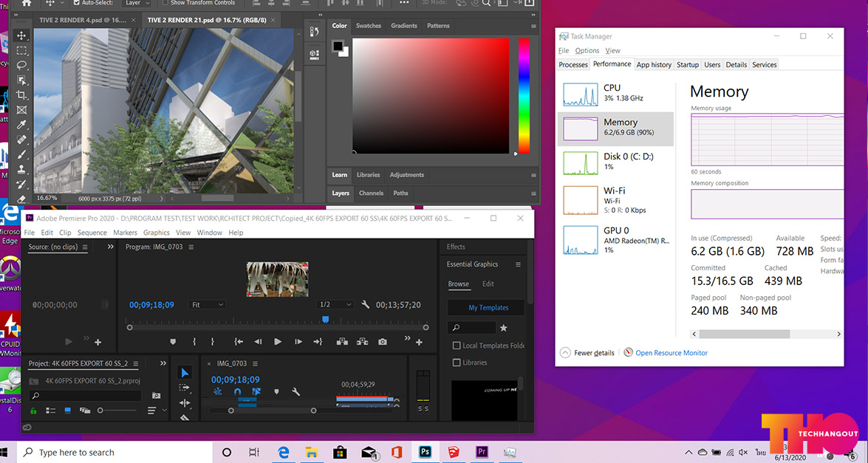The width and height of the screenshot is (868, 463).
Task: Switch Project panel to list view
Action: pyautogui.click(x=50, y=411)
